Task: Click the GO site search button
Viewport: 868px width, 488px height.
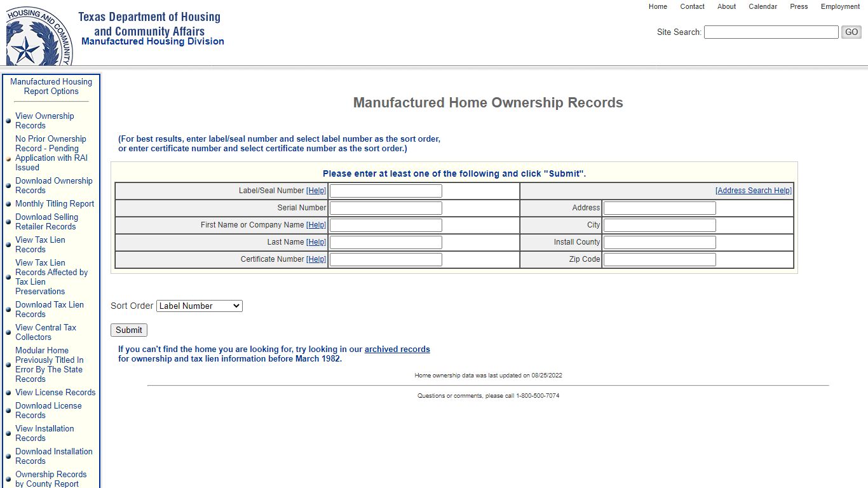Action: pyautogui.click(x=851, y=32)
